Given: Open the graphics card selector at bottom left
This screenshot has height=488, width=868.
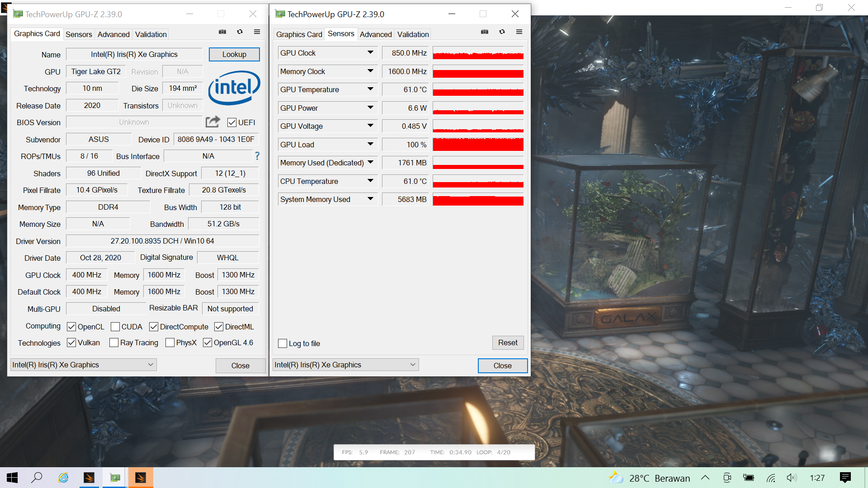Looking at the screenshot, I should tap(83, 365).
